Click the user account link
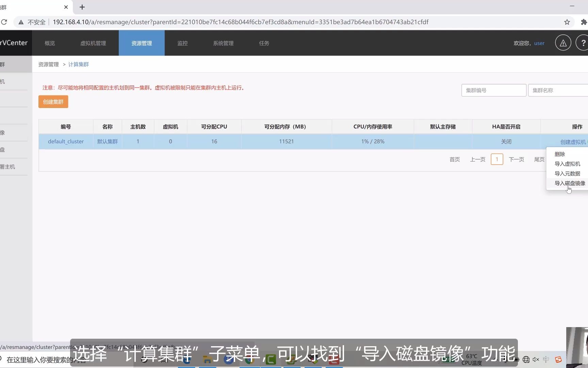The height and width of the screenshot is (368, 588). 539,43
